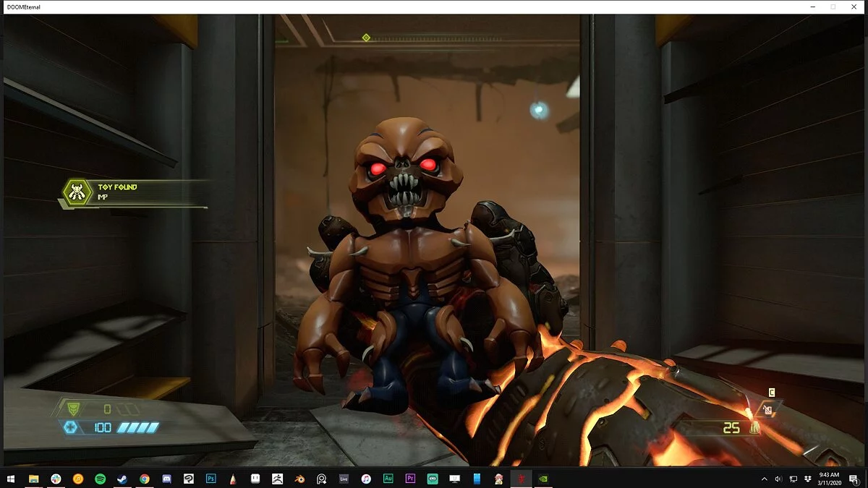Click the ammo counter showing 25
Viewport: 868px width, 488px height.
(731, 428)
